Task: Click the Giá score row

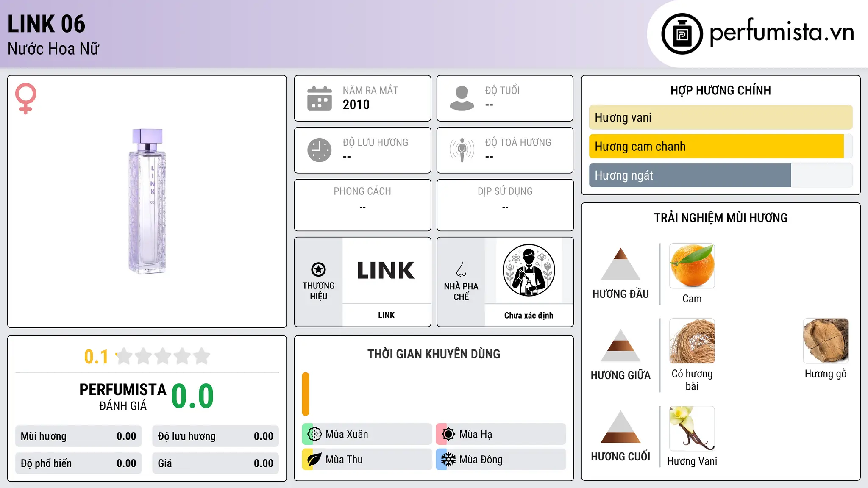Action: 216,463
